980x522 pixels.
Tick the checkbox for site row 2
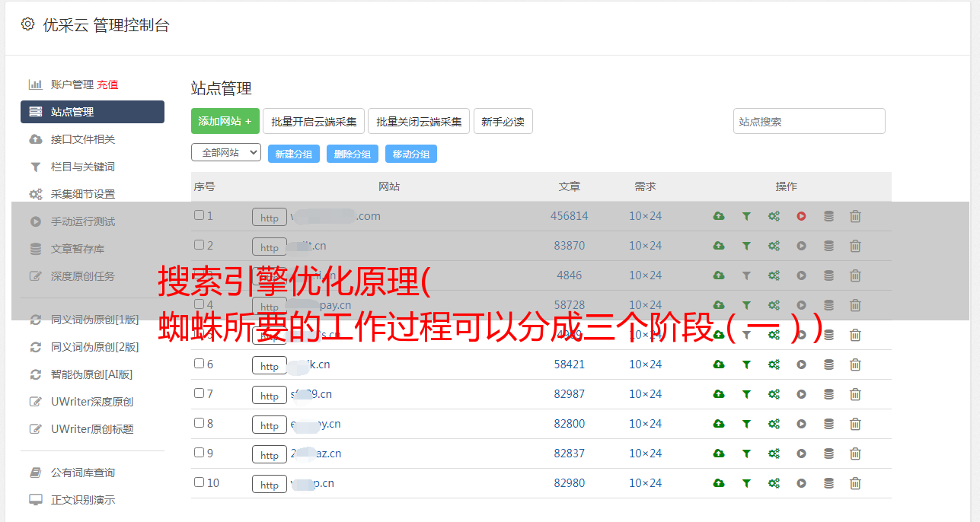[x=199, y=245]
